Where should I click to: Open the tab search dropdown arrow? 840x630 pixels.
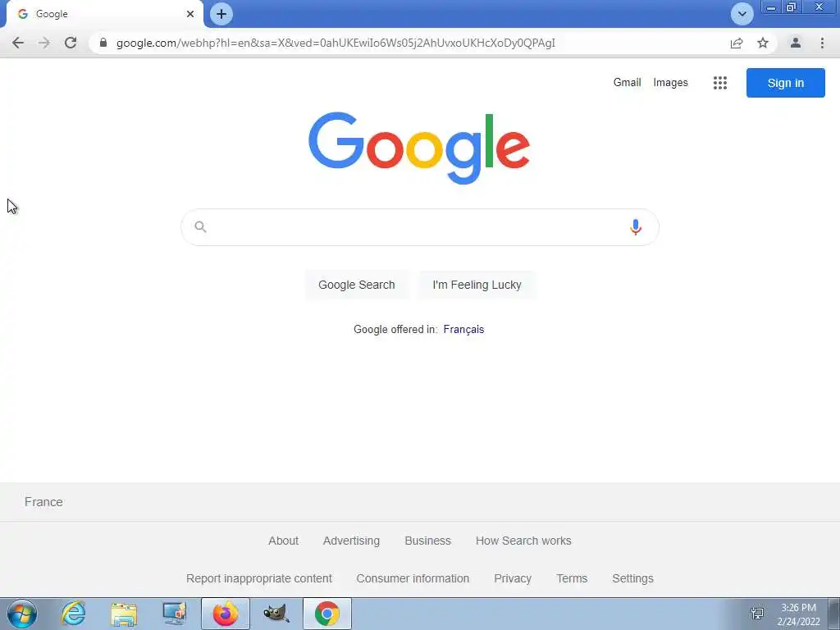742,14
